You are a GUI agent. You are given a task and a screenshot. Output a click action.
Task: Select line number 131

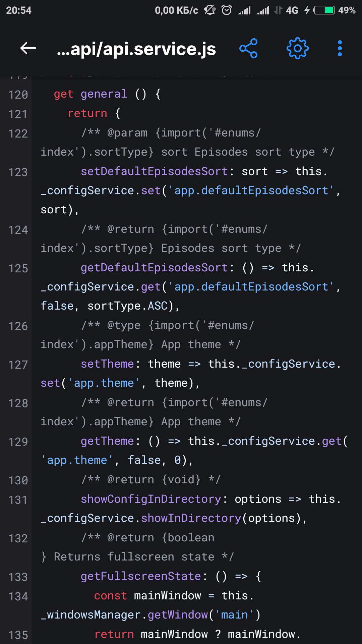point(18,500)
